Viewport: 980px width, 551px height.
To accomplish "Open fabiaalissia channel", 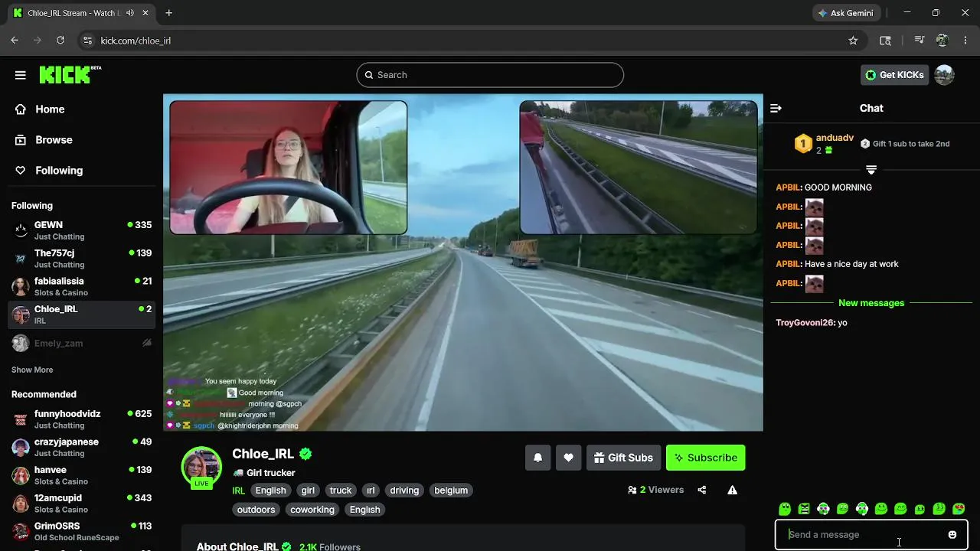I will pyautogui.click(x=81, y=286).
